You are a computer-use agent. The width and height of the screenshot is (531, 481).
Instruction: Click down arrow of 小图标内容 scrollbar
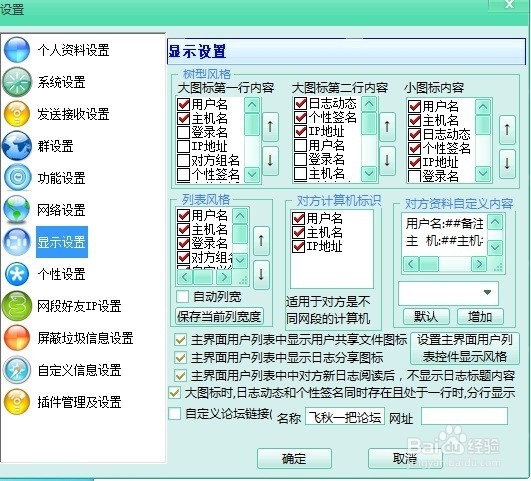click(483, 174)
